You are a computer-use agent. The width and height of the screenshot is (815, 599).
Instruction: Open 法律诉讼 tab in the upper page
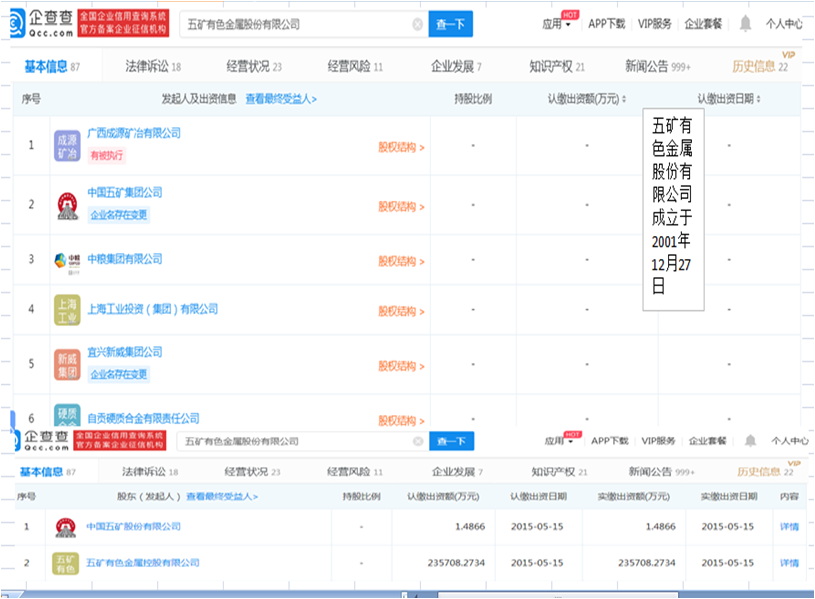153,67
